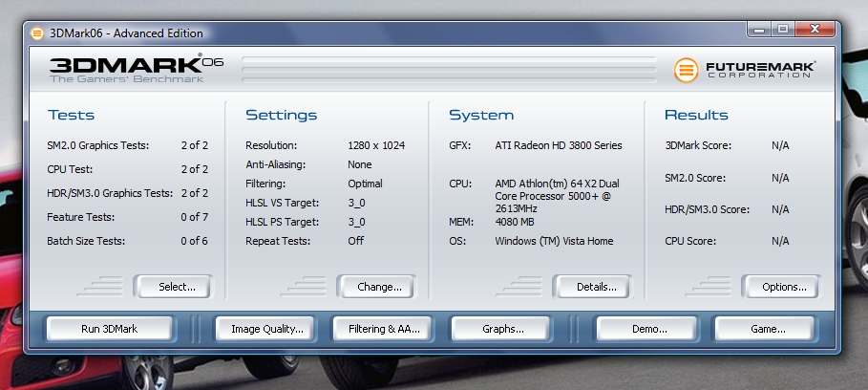Screen dimensions: 868x390
Task: Open results Options... button
Action: (x=780, y=287)
